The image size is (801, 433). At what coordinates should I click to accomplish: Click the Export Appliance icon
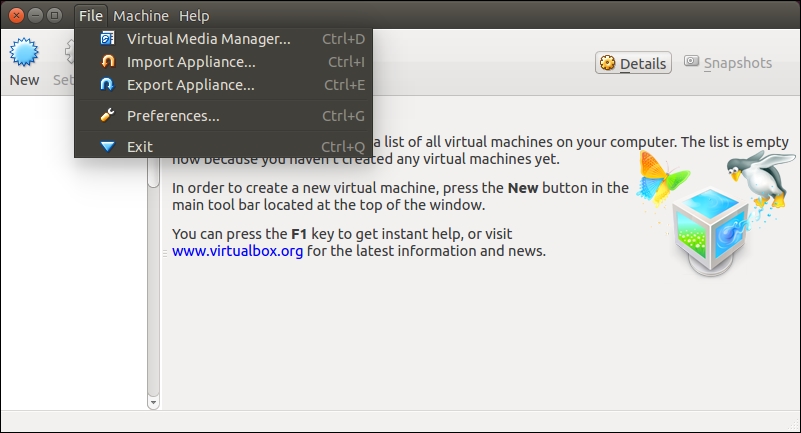(x=108, y=85)
